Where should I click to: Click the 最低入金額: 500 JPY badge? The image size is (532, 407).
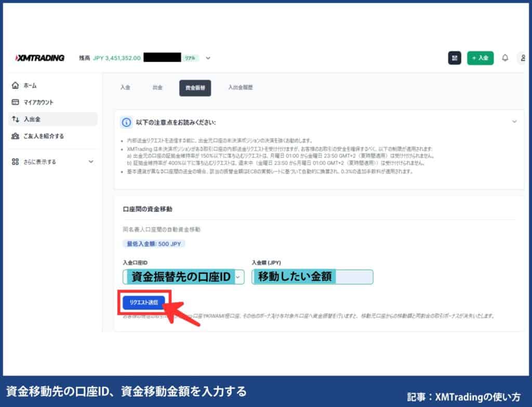[154, 244]
